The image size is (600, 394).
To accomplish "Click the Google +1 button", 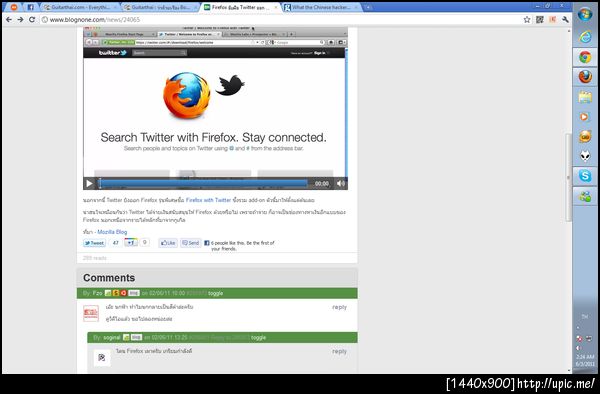I will [x=130, y=243].
